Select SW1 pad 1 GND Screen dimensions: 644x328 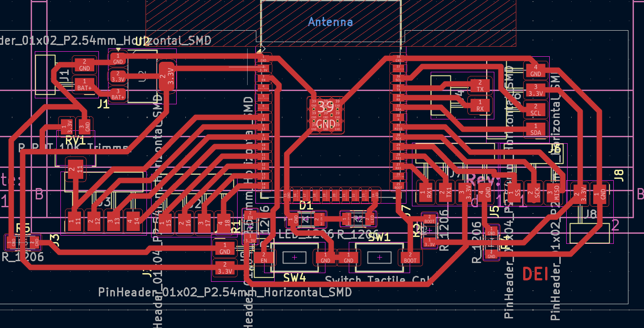[348, 258]
